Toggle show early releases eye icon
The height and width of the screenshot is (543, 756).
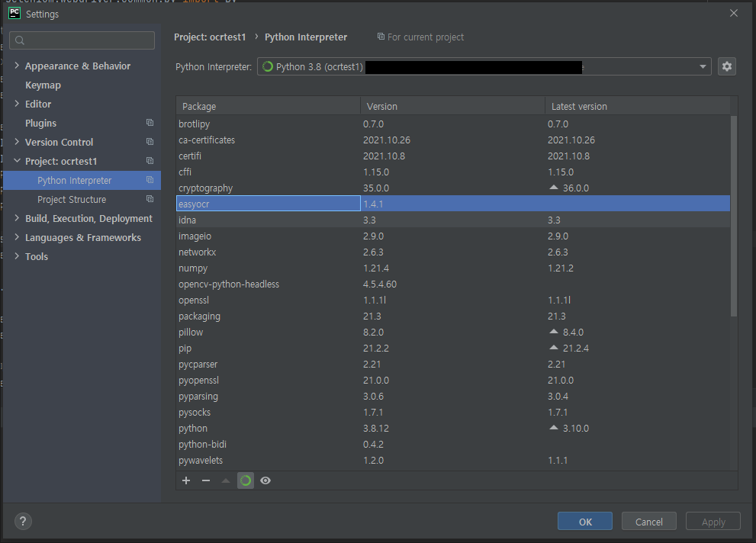(265, 480)
